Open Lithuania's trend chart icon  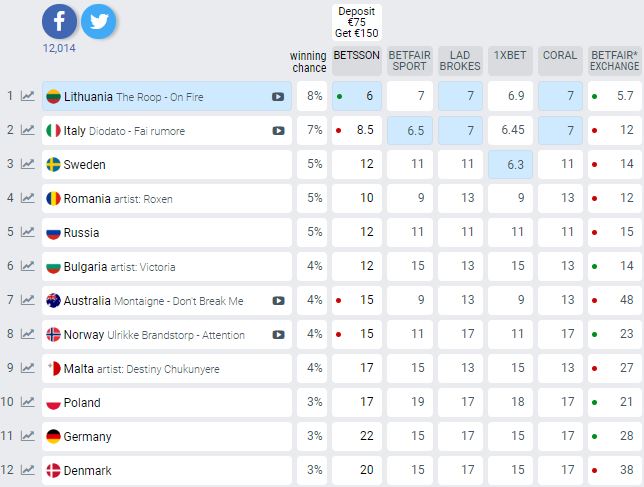click(27, 97)
